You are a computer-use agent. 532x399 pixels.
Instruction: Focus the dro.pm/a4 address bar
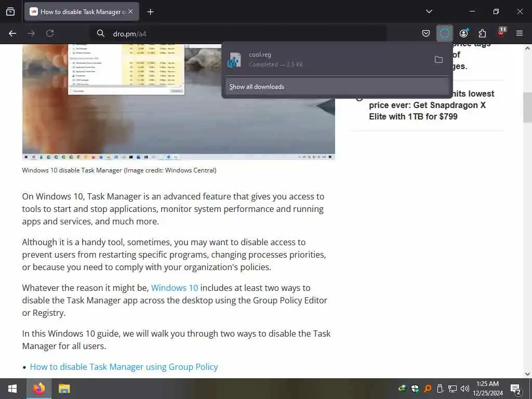pos(237,34)
